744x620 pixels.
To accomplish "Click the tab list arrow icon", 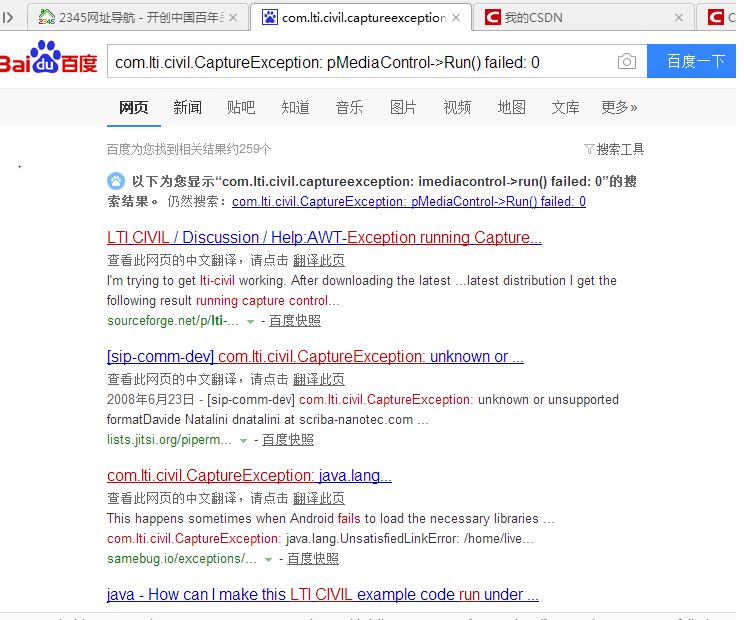I will click(x=8, y=18).
